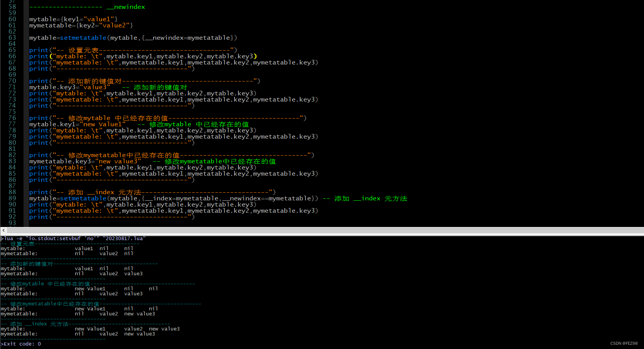Image resolution: width=644 pixels, height=349 pixels.
Task: Click output header "修改mytable 中已经存在的值"
Action: [98, 284]
